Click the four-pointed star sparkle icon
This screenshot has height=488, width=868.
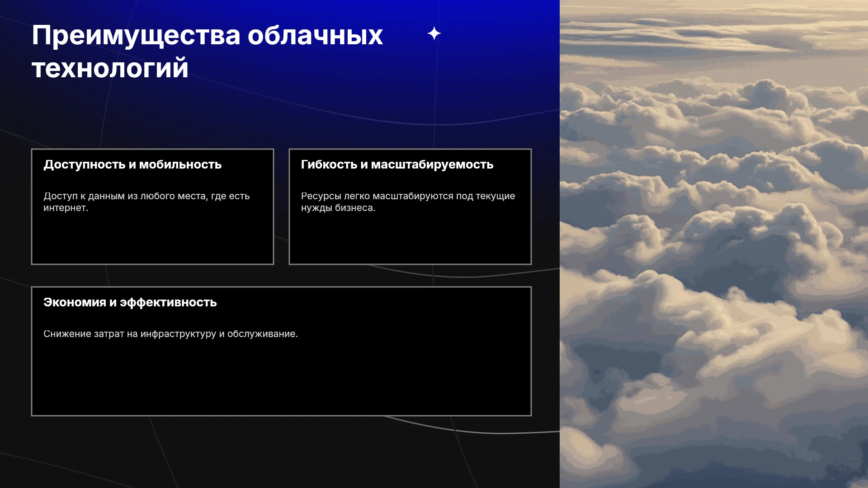click(x=434, y=33)
